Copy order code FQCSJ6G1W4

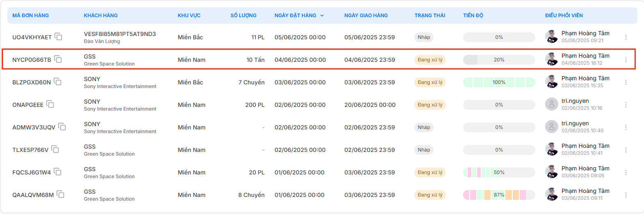click(x=58, y=172)
